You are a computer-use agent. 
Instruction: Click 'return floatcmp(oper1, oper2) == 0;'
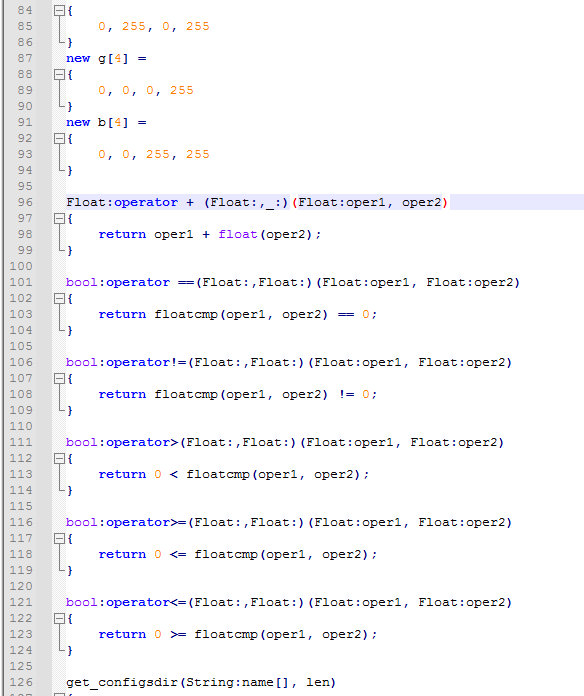(237, 314)
